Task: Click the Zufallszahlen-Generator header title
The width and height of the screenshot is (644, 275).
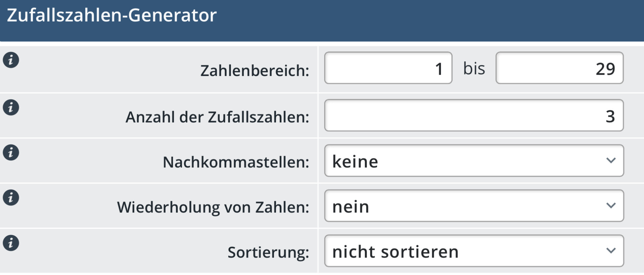Action: tap(111, 15)
